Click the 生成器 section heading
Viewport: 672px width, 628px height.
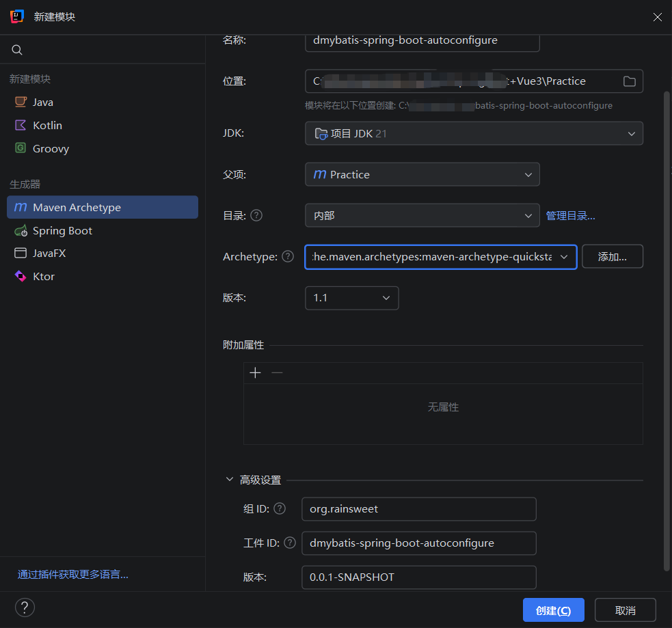25,185
